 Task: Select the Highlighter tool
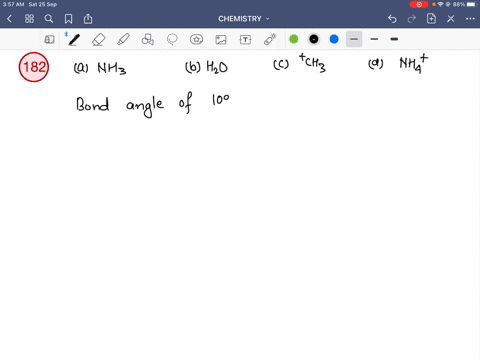[x=123, y=40]
